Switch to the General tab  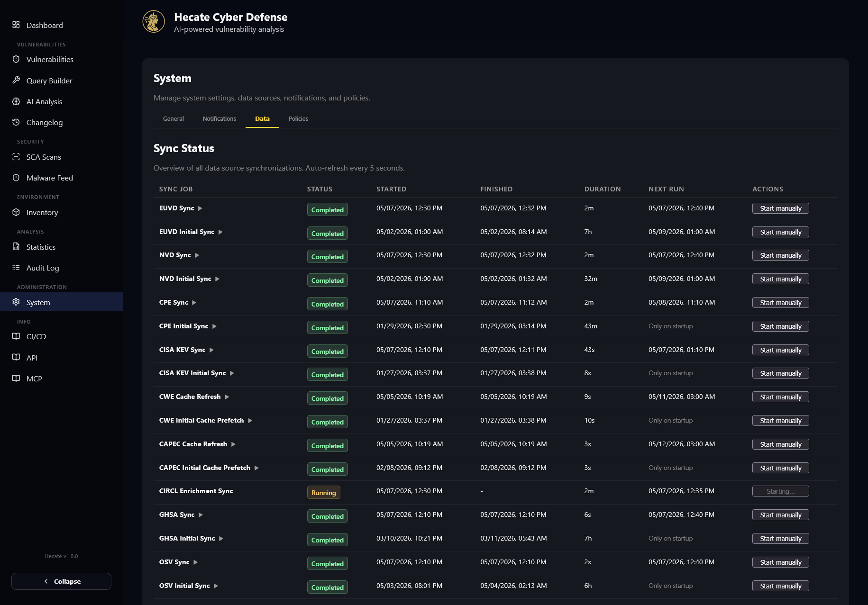tap(174, 119)
